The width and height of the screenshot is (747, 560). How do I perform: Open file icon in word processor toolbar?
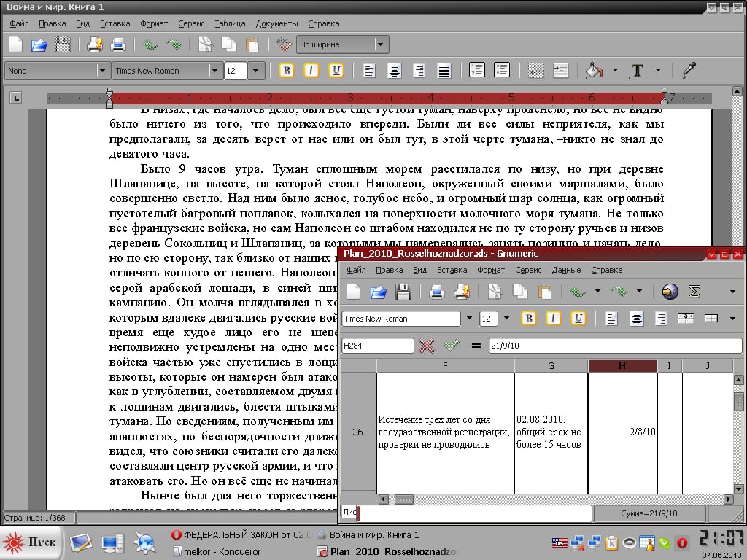click(x=39, y=44)
